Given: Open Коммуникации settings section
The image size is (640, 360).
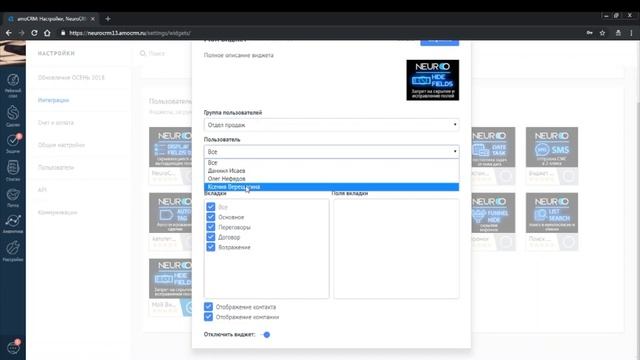Looking at the screenshot, I should [x=58, y=212].
